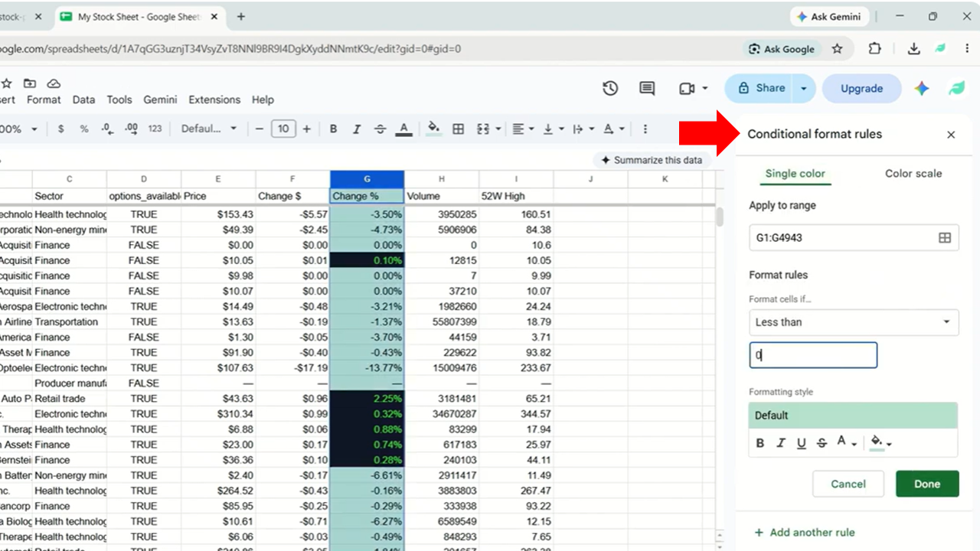Expand Share options dropdown arrow
The width and height of the screenshot is (980, 551).
pyautogui.click(x=804, y=89)
